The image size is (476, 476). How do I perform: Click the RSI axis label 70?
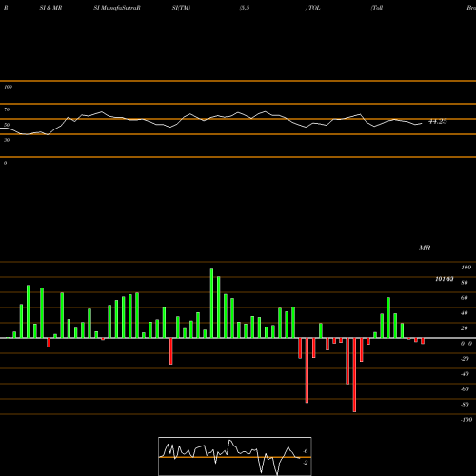[x=7, y=109]
